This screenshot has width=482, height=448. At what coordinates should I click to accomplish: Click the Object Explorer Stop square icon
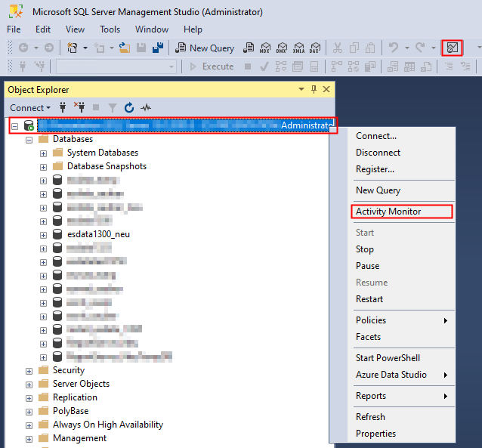coord(96,107)
